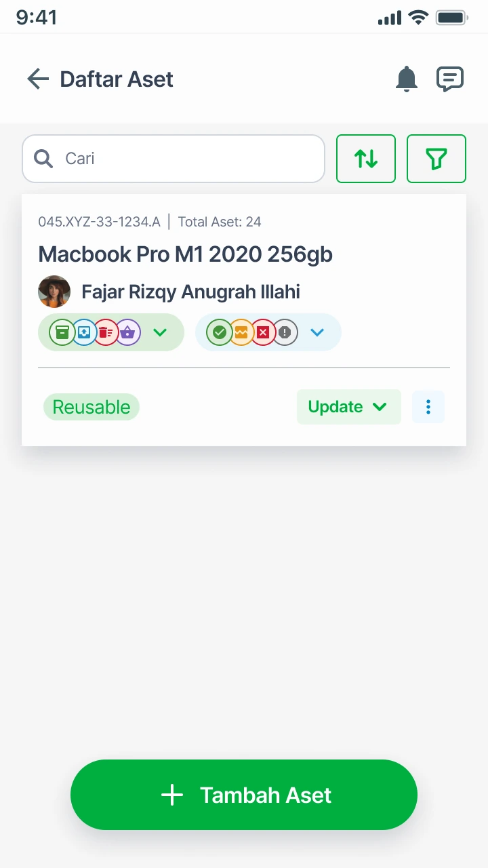Click the red X status icon
Viewport: 488px width, 868px height.
pos(263,332)
